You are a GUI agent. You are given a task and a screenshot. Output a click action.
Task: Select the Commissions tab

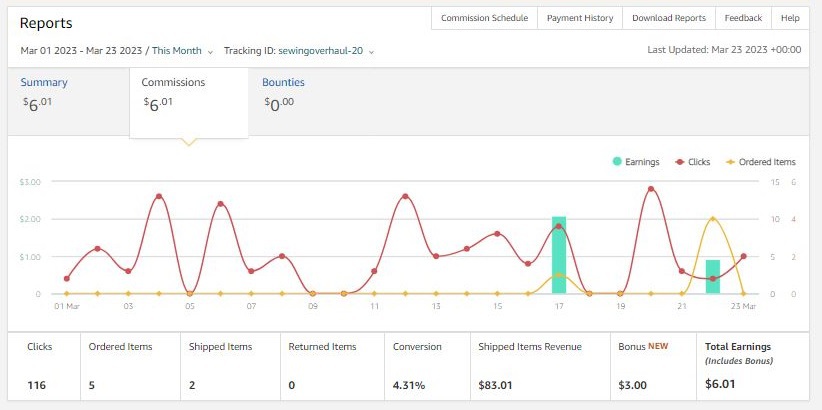(x=189, y=102)
